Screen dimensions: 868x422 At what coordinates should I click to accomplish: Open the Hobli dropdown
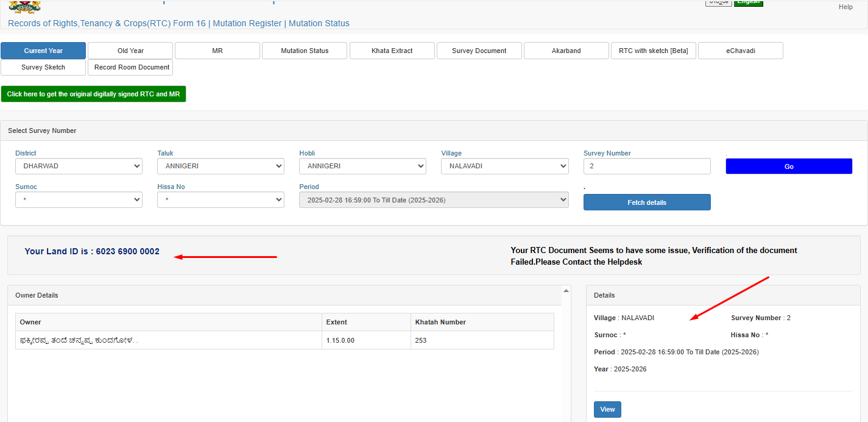(362, 166)
